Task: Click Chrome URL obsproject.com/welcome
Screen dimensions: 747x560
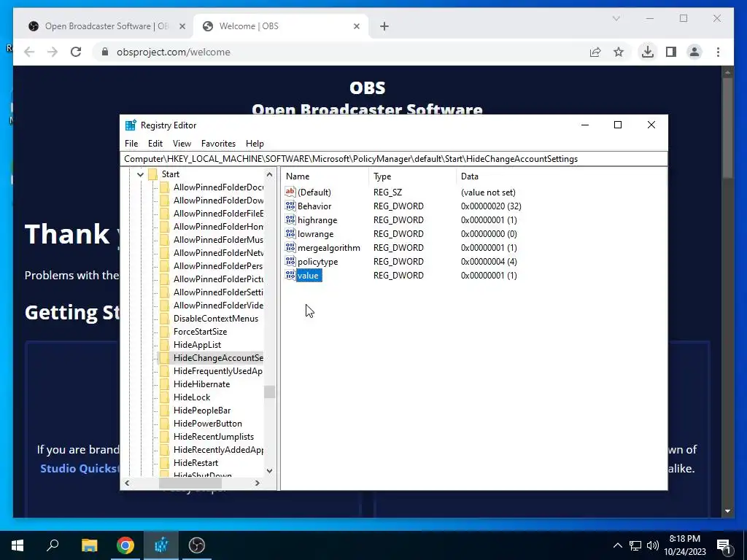Action: coord(174,52)
